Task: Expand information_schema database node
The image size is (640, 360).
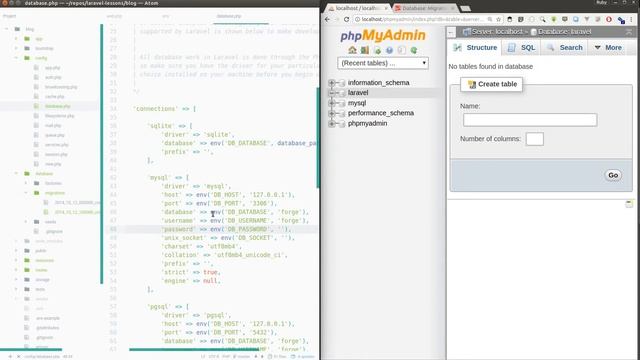Action: 331,83
